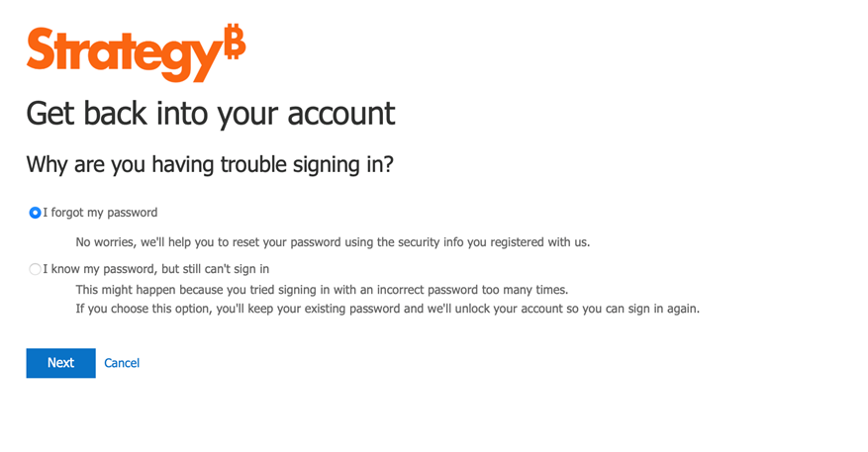Click the "Get back into your account" heading
The image size is (868, 452).
pyautogui.click(x=210, y=114)
